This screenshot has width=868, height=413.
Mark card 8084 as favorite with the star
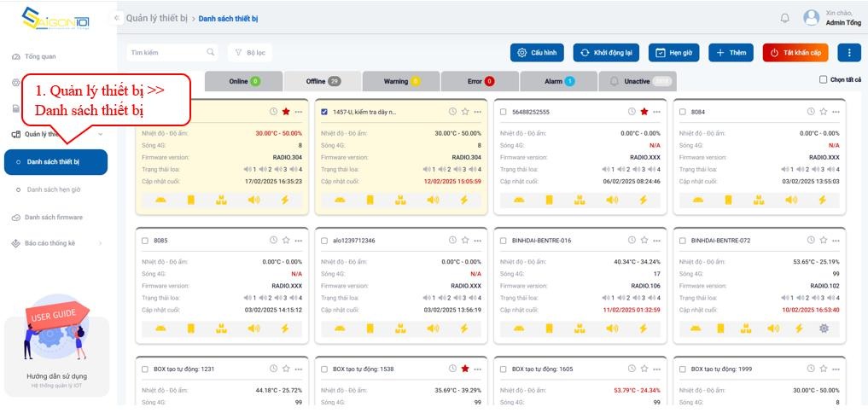tap(823, 111)
